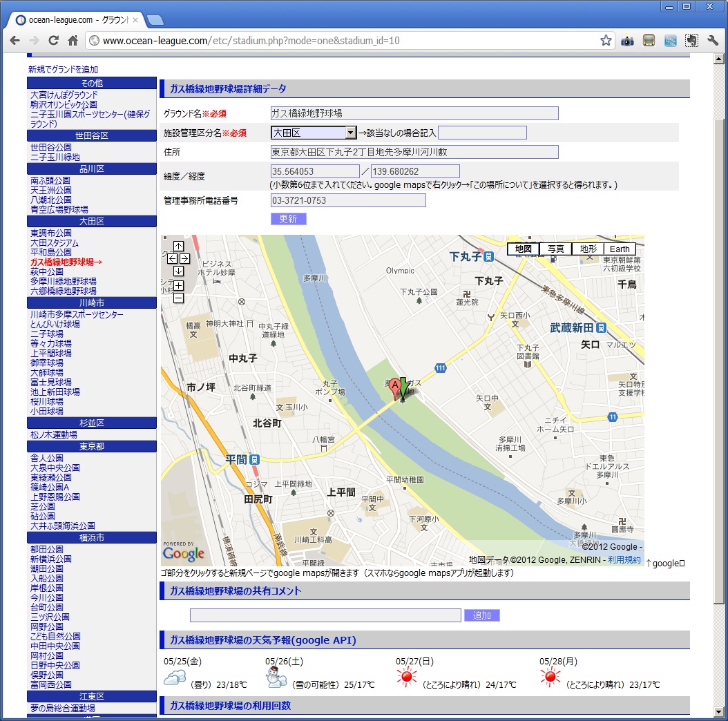Zoom in the map with plus button
728x721 pixels.
[178, 286]
